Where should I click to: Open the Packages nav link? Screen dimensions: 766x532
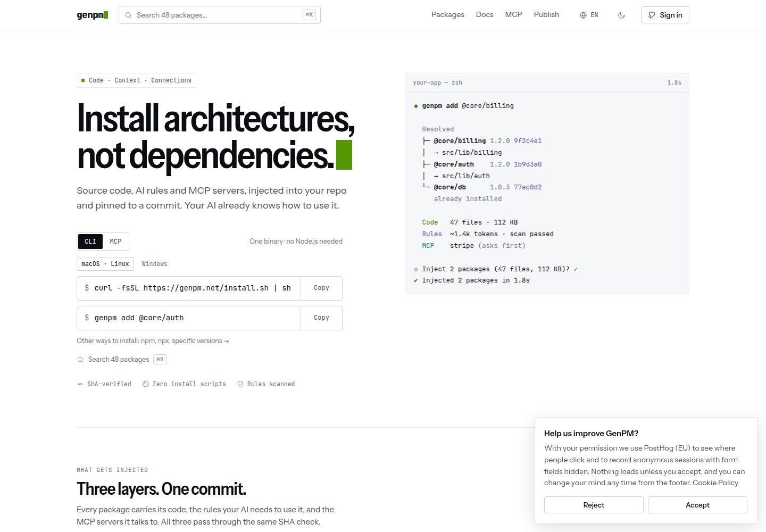[x=448, y=14]
